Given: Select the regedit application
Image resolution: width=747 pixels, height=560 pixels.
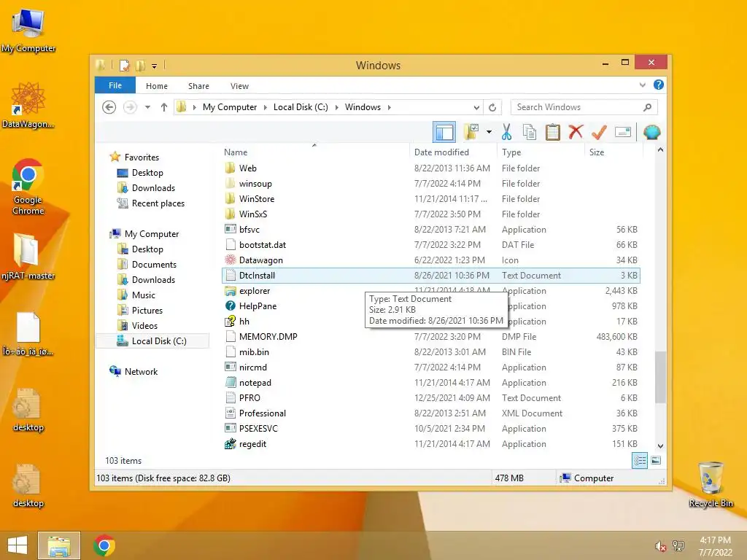Looking at the screenshot, I should coord(252,444).
